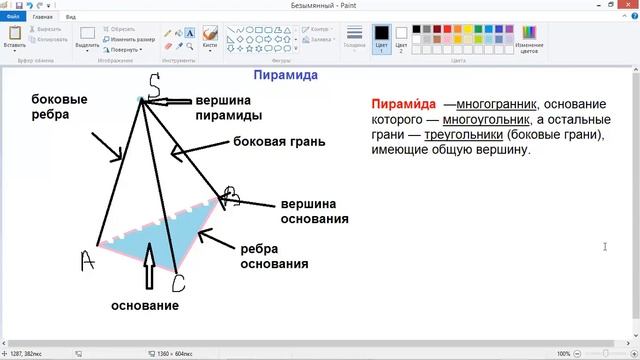
Task: Open the Help question mark icon
Action: (635, 16)
